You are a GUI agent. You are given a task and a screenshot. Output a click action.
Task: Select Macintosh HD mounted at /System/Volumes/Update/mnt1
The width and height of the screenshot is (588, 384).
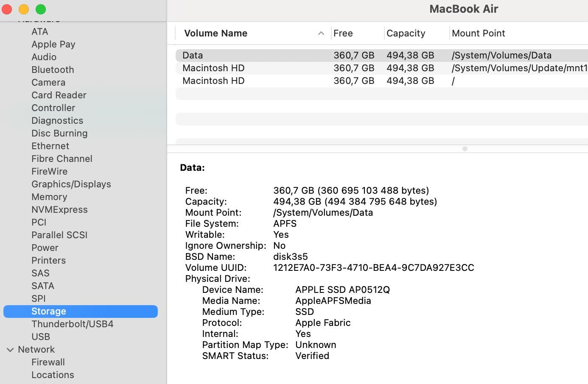(382, 68)
